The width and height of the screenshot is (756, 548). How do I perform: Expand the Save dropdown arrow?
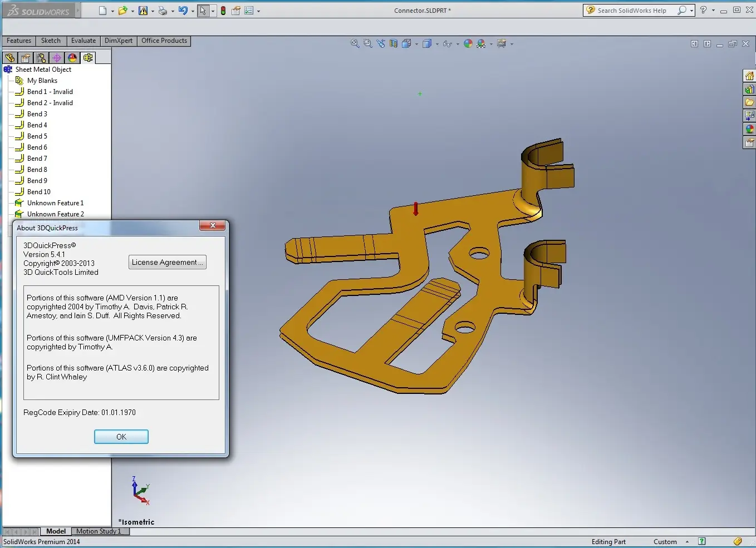pyautogui.click(x=153, y=11)
